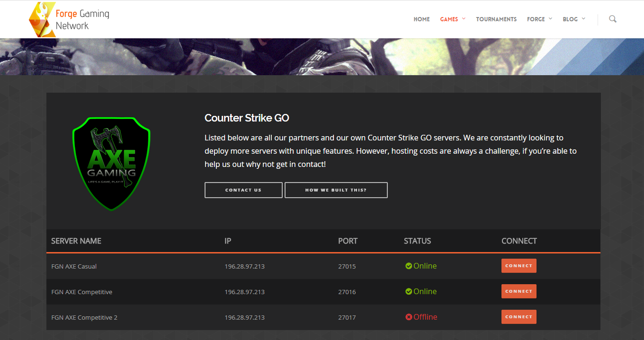The height and width of the screenshot is (340, 644).
Task: Go to the Home page
Action: click(421, 19)
